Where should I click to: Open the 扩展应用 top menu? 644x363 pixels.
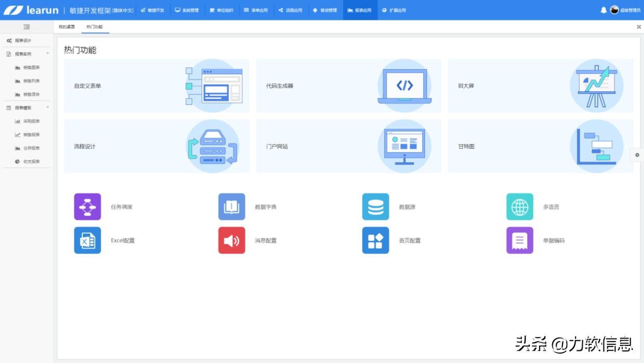click(394, 10)
